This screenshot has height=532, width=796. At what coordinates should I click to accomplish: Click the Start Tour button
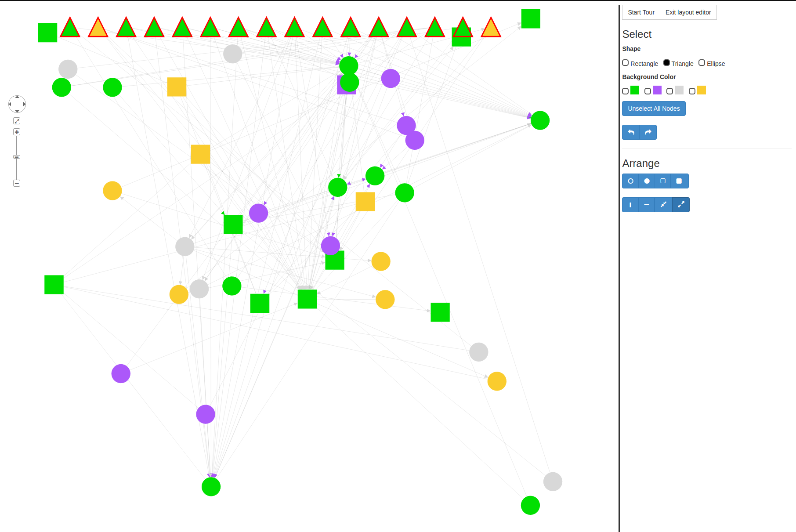(641, 12)
